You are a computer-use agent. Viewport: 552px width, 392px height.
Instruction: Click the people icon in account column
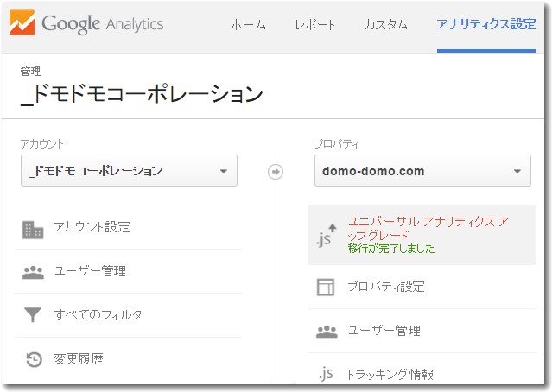(33, 272)
